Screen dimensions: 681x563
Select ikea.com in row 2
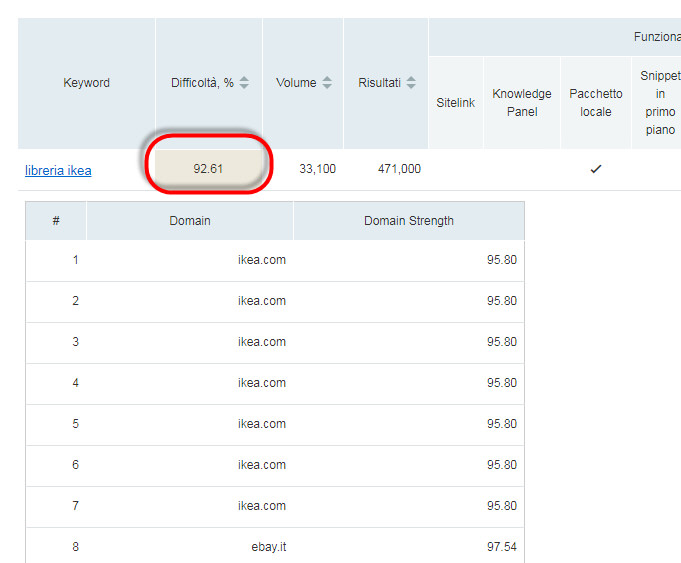(x=262, y=301)
